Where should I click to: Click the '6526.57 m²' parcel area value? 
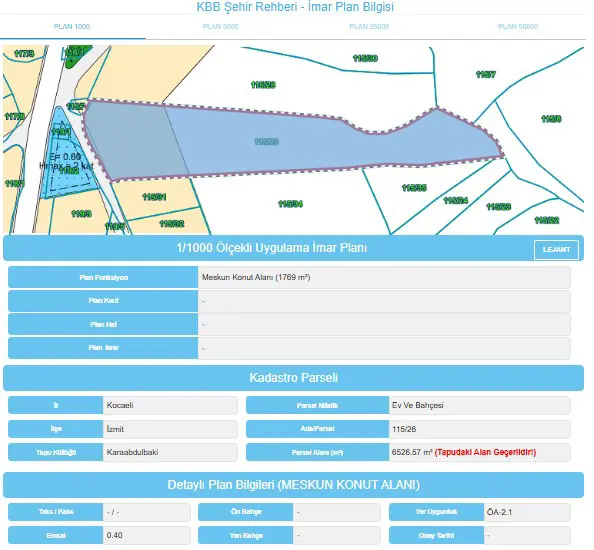tap(412, 452)
